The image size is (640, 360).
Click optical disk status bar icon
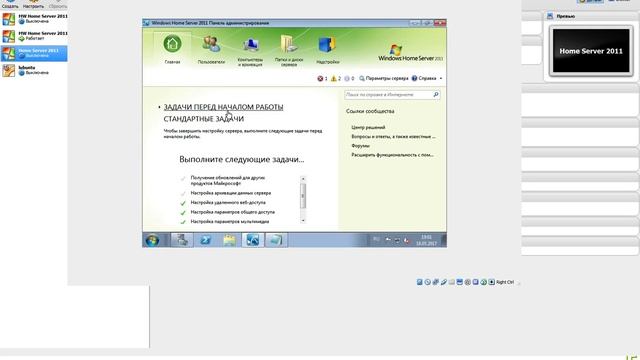click(427, 282)
